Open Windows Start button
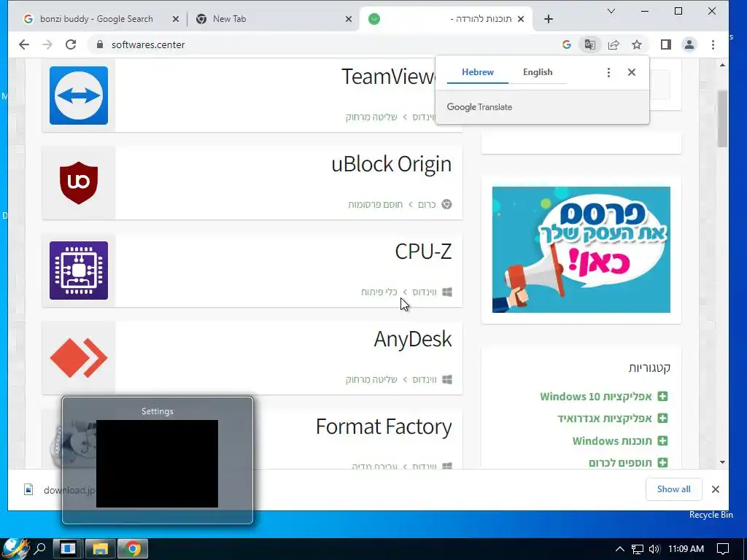This screenshot has width=747, height=560. point(16,549)
